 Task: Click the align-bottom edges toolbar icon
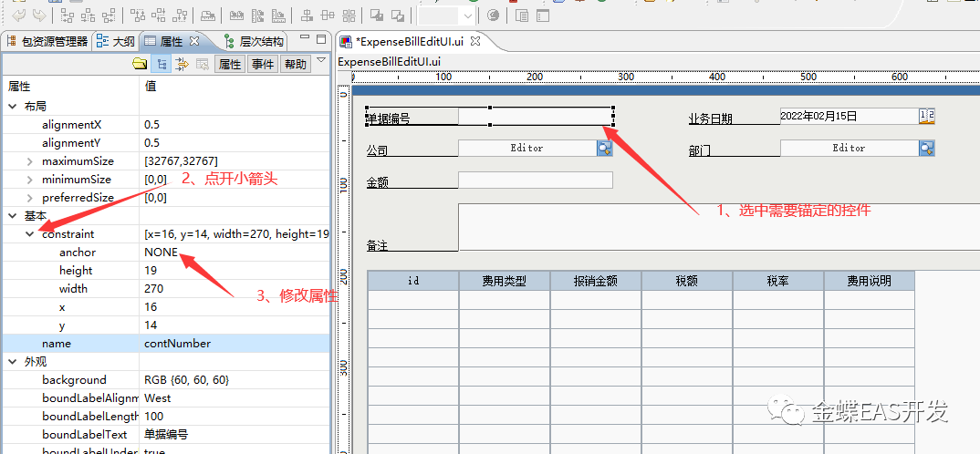point(180,15)
